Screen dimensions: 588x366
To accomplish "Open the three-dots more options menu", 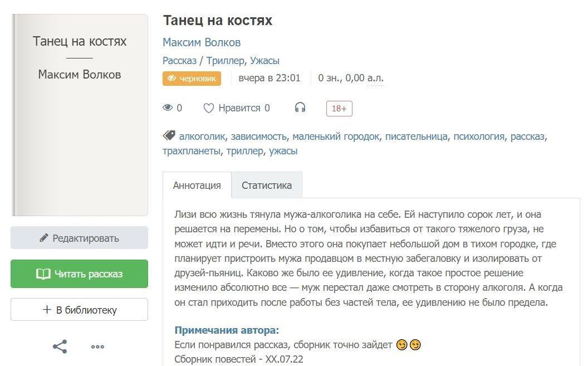I will [x=97, y=347].
